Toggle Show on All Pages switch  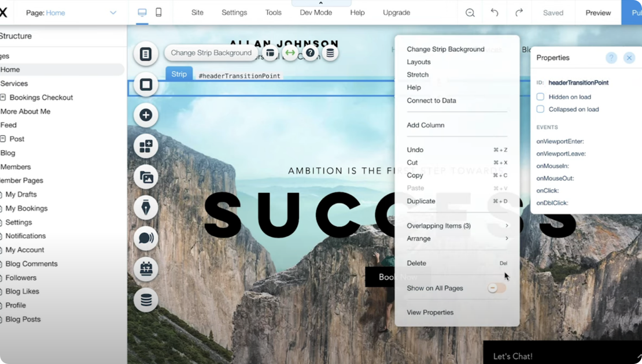point(496,287)
